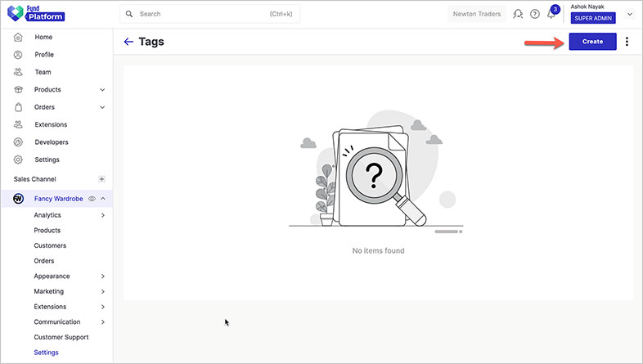
Task: Collapse the Fancy Wardrobe channel chevron
Action: point(103,199)
